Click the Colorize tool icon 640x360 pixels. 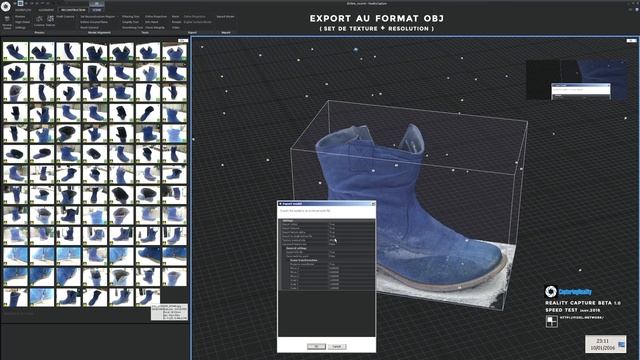[39, 19]
